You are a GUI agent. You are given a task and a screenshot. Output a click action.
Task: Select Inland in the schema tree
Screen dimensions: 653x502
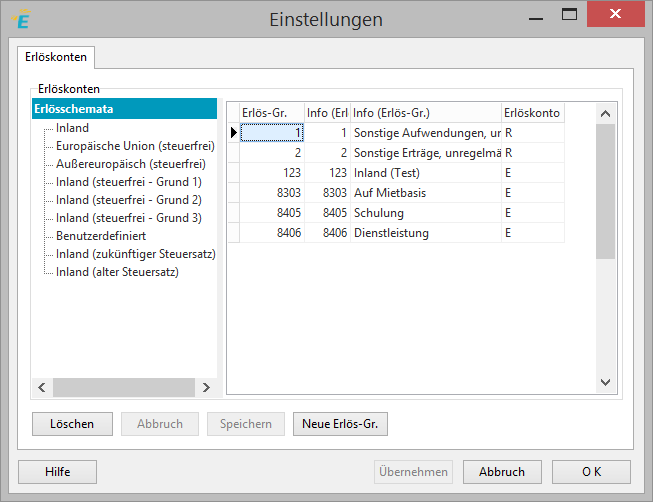tap(72, 128)
